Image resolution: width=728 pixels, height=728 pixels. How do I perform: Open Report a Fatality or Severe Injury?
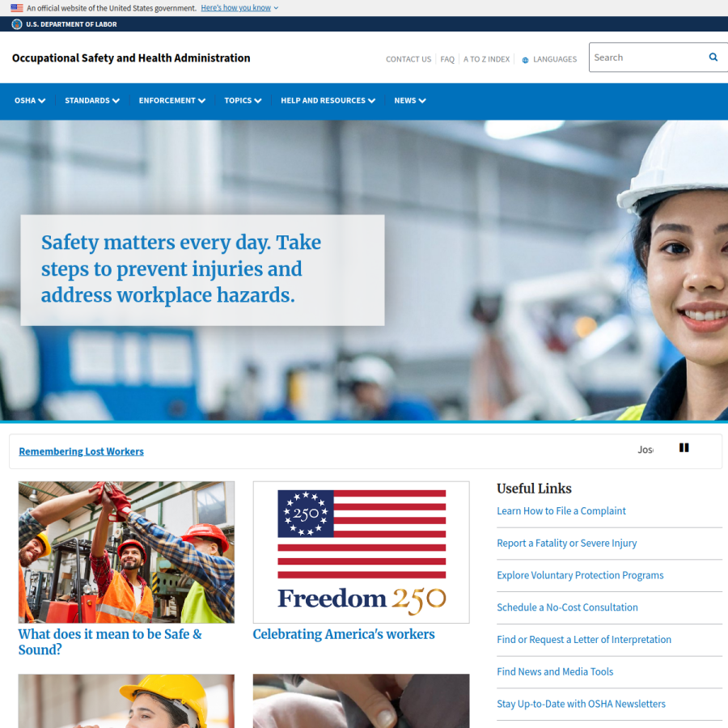(567, 543)
